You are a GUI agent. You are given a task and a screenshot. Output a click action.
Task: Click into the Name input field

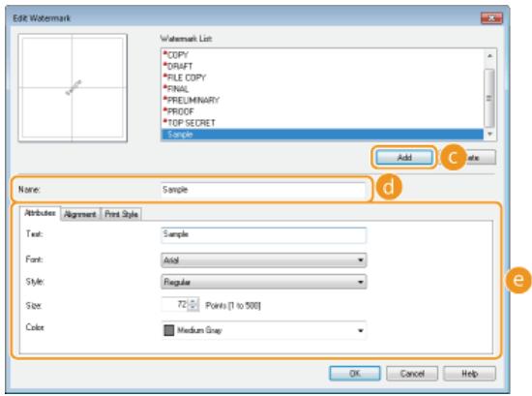tap(263, 190)
